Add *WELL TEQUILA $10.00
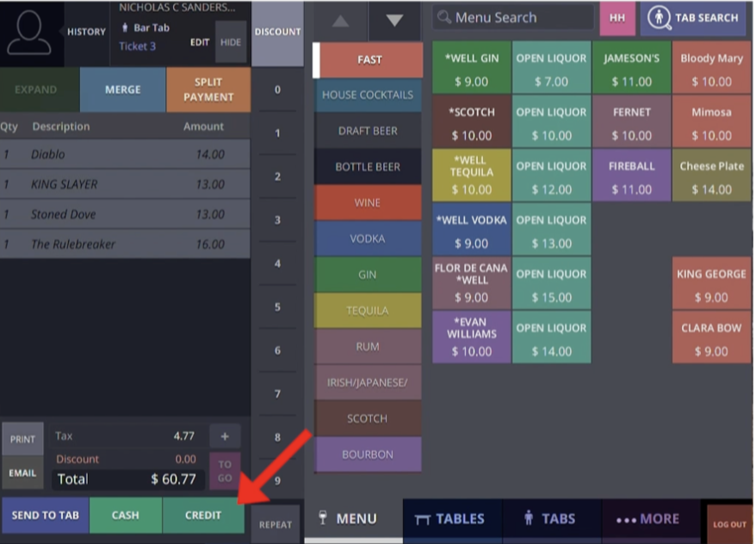This screenshot has height=544, width=756. (x=472, y=176)
